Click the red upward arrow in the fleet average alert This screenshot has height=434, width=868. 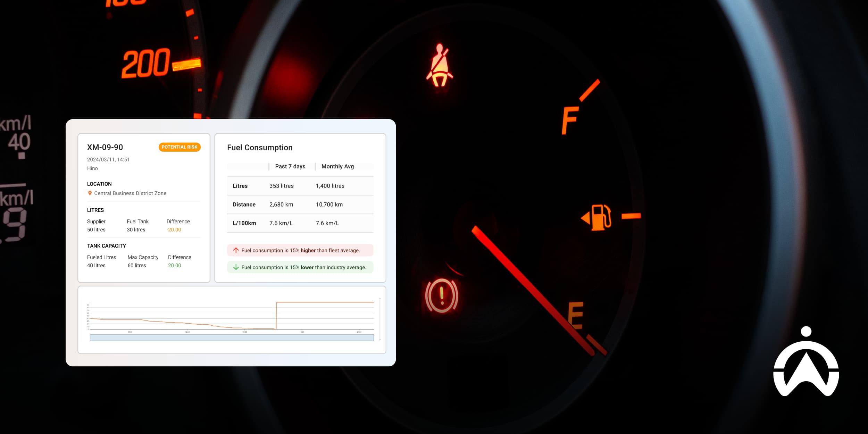click(x=236, y=250)
